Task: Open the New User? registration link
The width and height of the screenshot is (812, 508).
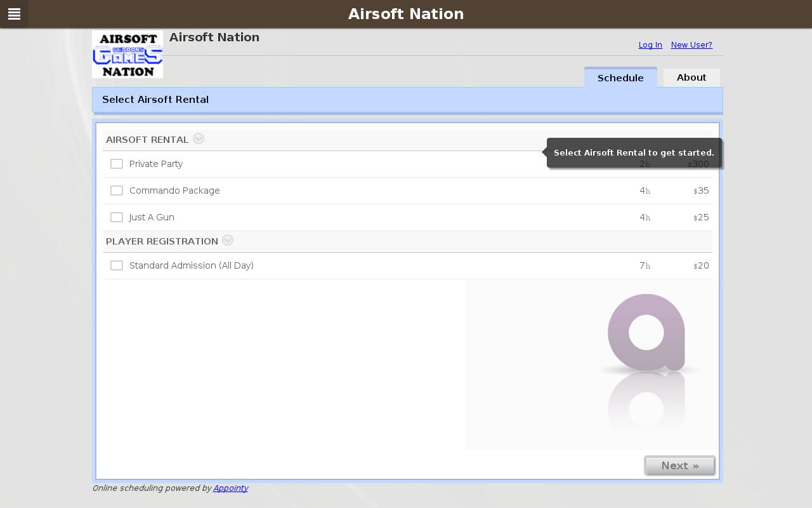Action: click(x=691, y=45)
